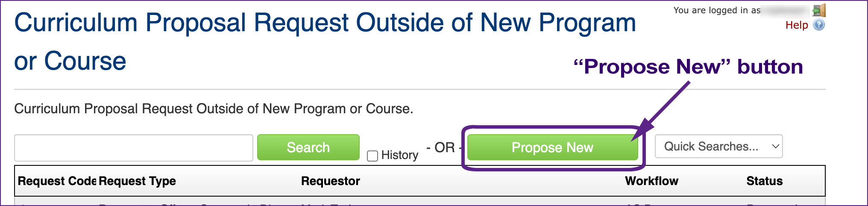
Task: Click the Workflow column header
Action: click(651, 181)
